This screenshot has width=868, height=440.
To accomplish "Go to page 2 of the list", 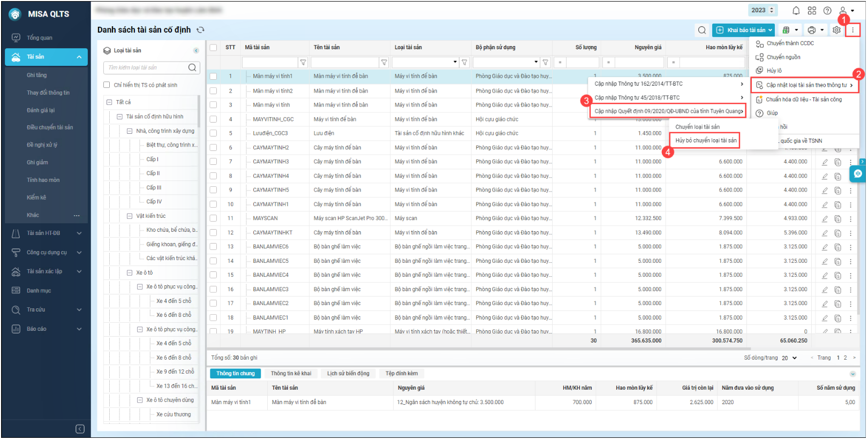I will click(846, 358).
